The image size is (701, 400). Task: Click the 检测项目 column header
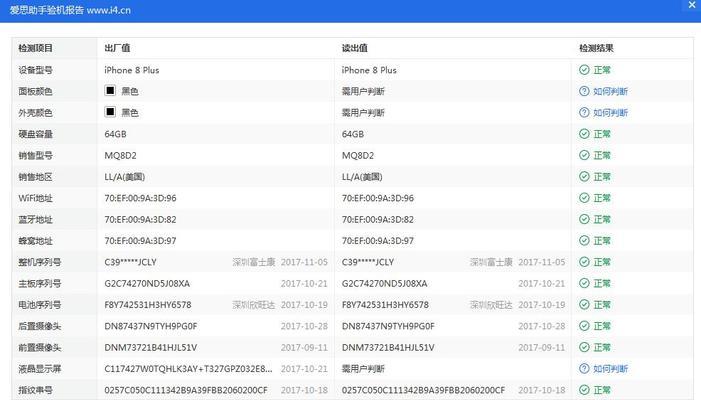coord(35,48)
